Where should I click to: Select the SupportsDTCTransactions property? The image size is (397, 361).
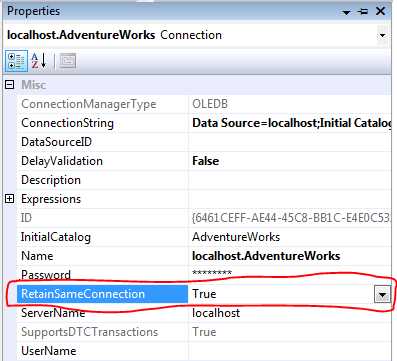(x=90, y=332)
